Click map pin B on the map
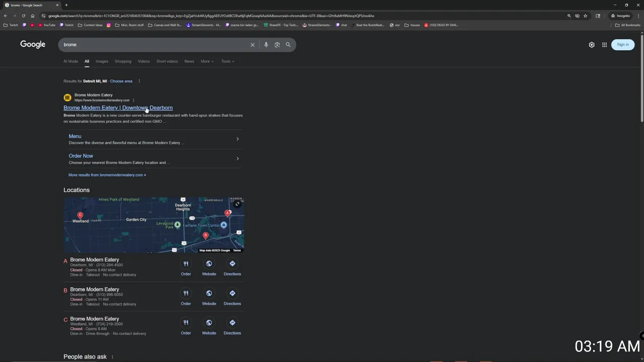 point(205,235)
